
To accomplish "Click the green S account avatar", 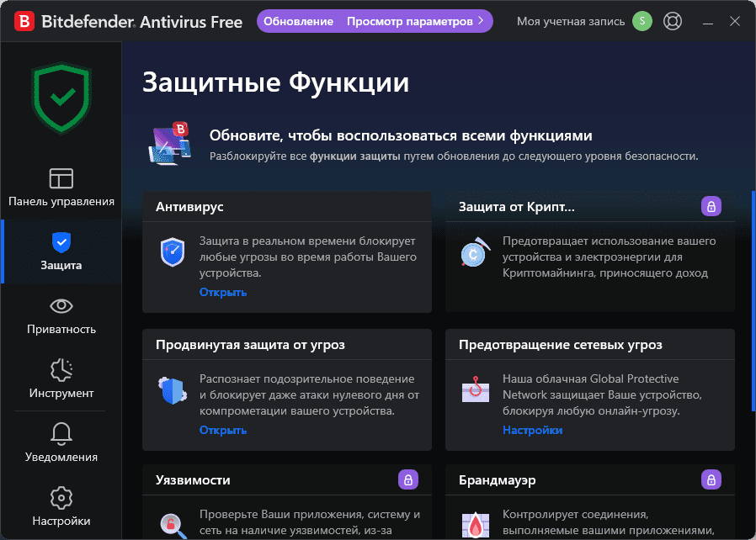I will [x=642, y=21].
